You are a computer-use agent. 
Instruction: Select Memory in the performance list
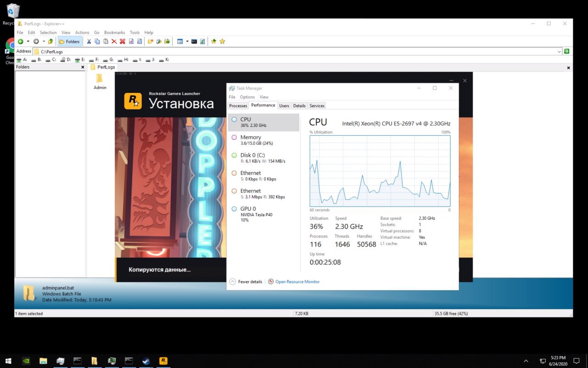pos(263,140)
